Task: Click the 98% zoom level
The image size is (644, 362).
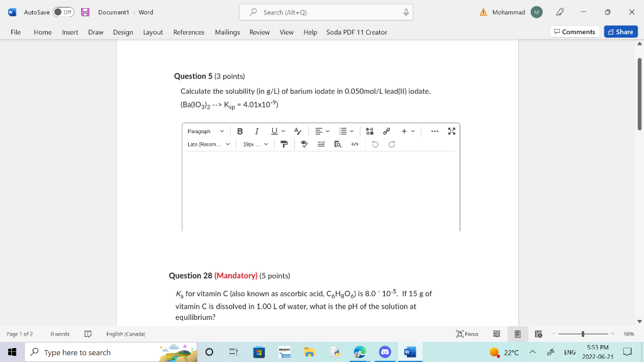Action: click(x=629, y=334)
